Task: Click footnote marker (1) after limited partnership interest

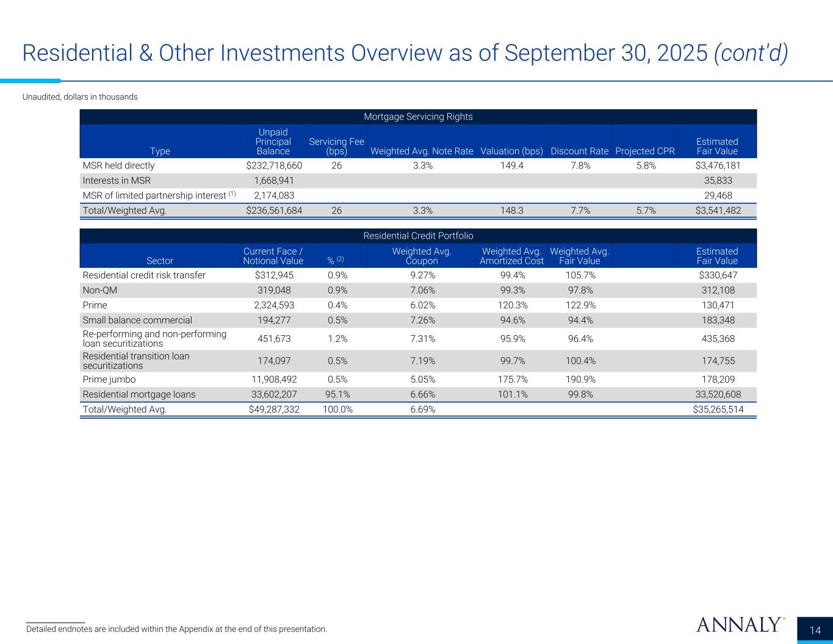Action: pyautogui.click(x=232, y=194)
